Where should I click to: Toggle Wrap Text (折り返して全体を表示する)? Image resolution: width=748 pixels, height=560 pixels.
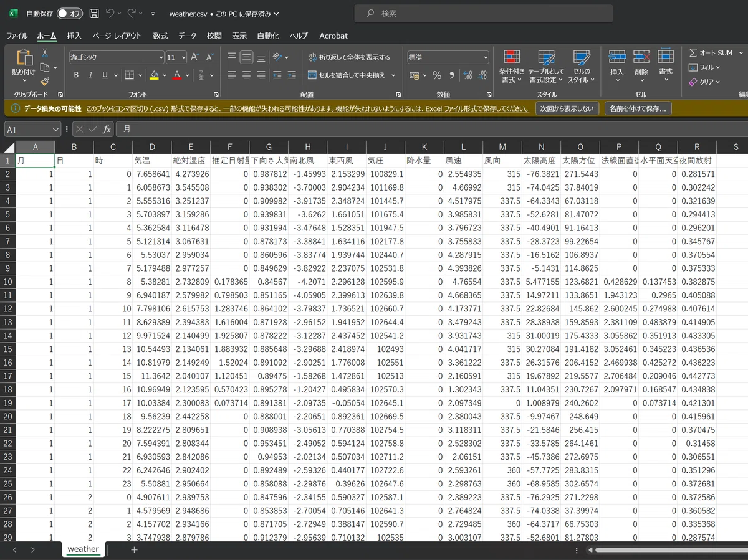coord(349,57)
